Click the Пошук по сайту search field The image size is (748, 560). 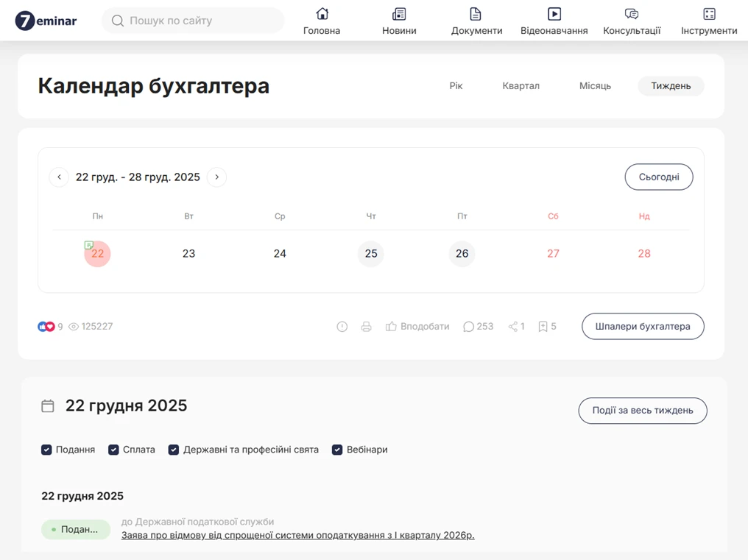193,21
